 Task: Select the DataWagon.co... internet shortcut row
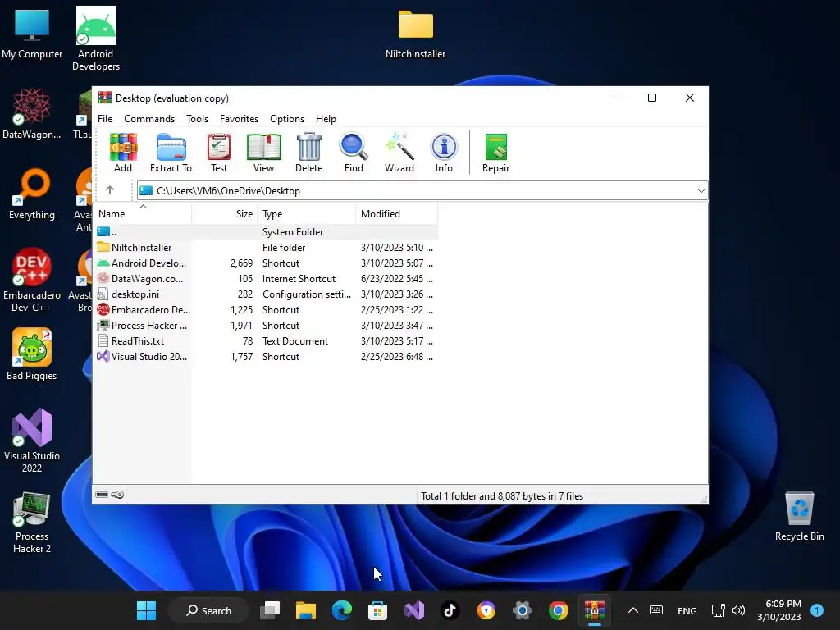click(x=267, y=279)
